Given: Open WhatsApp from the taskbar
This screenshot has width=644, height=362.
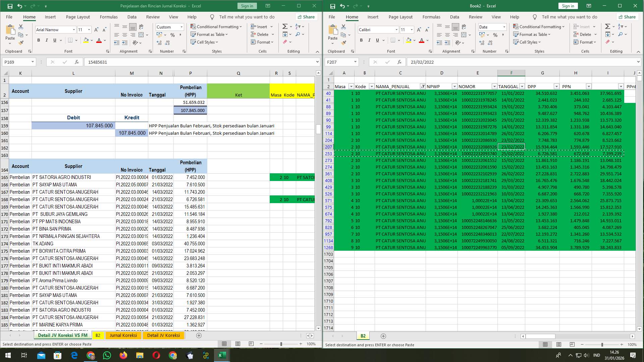Looking at the screenshot, I should click(107, 355).
